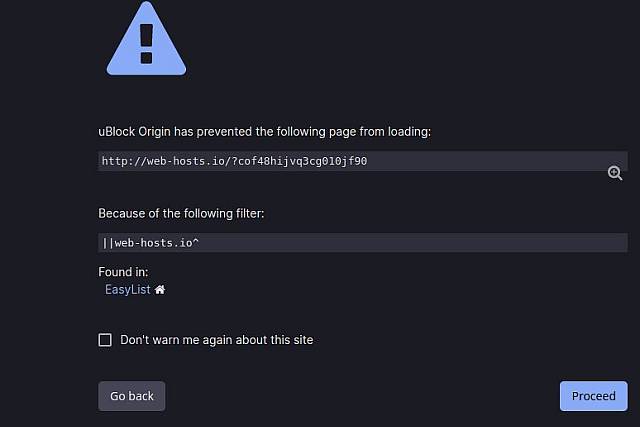Click the "Found in:" label
The image size is (640, 427).
coord(123,272)
